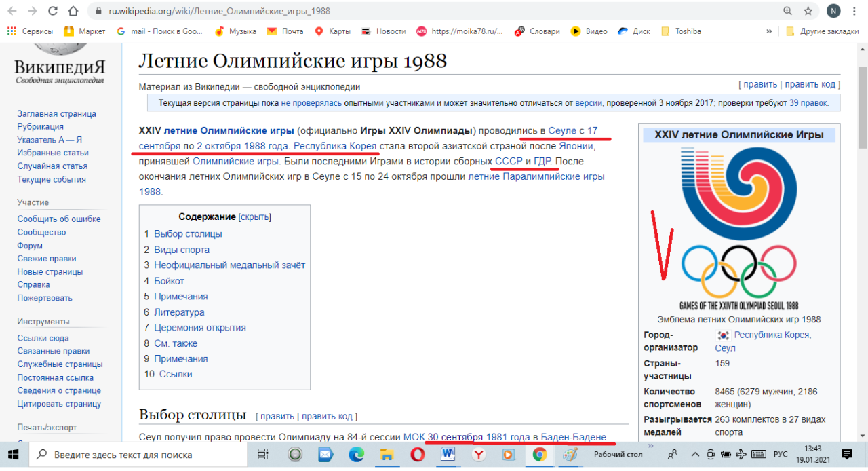Image resolution: width=868 pixels, height=471 pixels.
Task: Open the Маркет bookmark
Action: pos(85,31)
